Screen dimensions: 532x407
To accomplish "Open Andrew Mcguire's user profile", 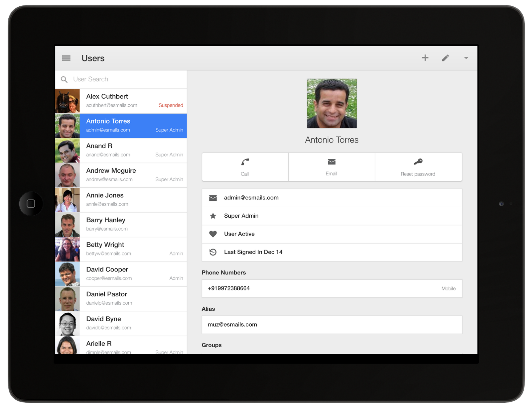I will click(133, 175).
